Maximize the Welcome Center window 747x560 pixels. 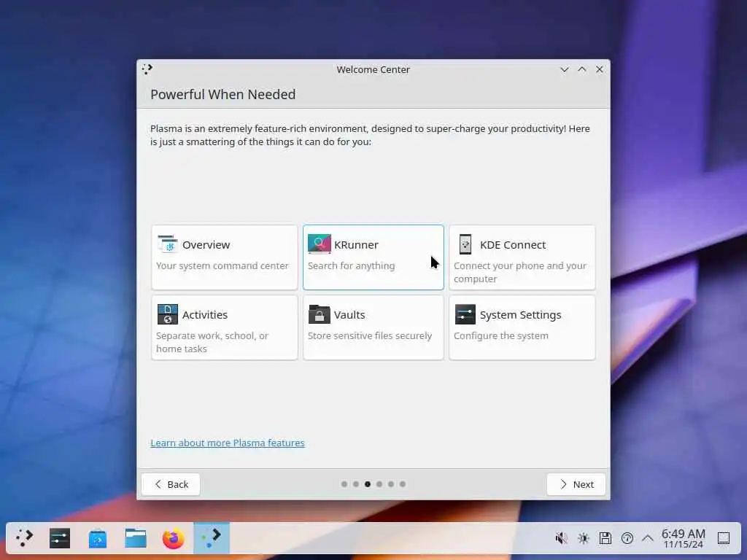[582, 69]
